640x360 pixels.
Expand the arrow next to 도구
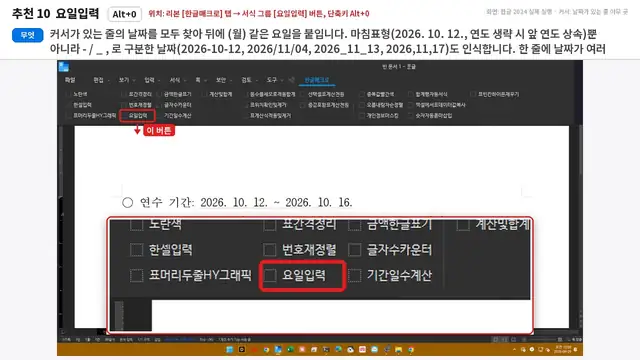282,80
